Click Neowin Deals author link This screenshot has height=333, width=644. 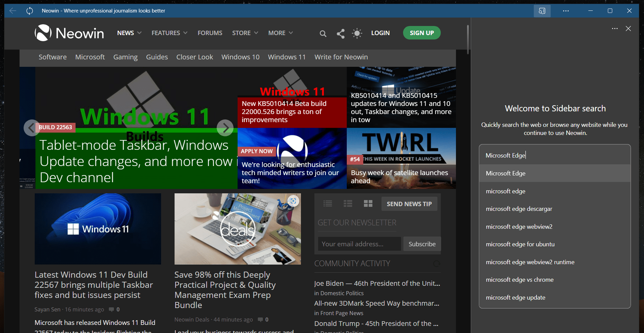coord(192,320)
